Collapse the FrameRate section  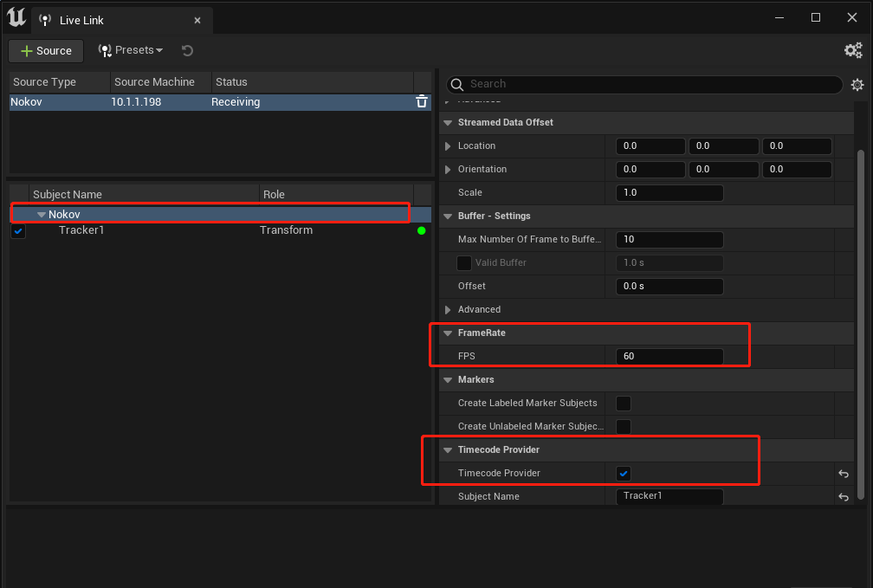point(448,333)
